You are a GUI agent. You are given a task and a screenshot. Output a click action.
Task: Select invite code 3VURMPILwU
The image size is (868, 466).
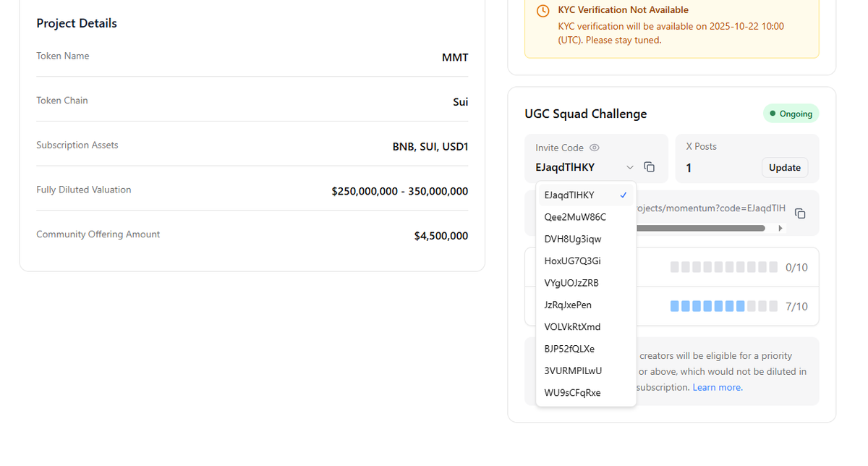[586, 370]
